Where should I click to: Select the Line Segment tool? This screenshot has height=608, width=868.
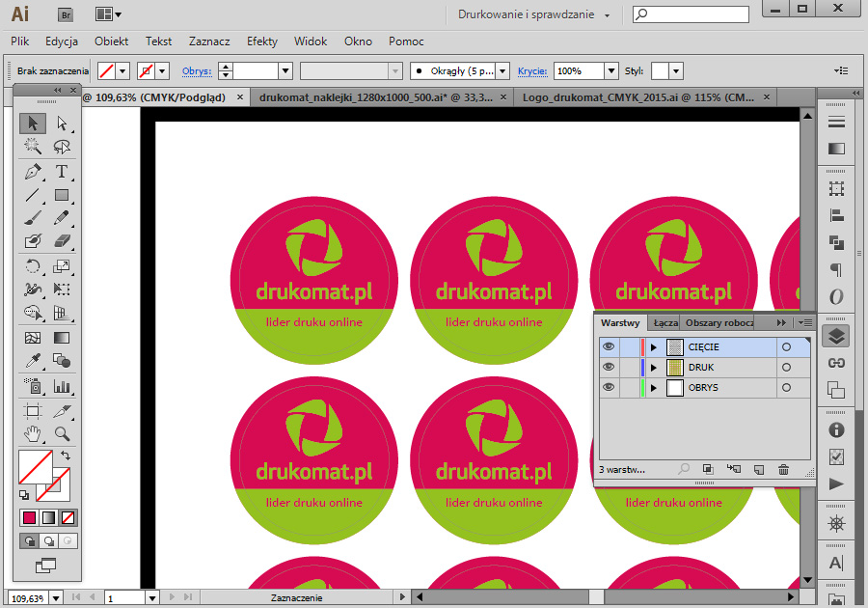click(33, 195)
